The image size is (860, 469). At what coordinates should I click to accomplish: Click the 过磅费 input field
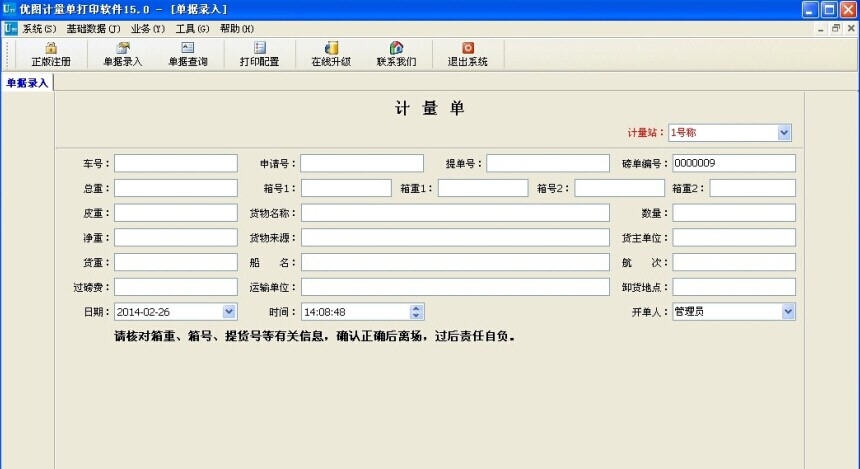pos(176,287)
